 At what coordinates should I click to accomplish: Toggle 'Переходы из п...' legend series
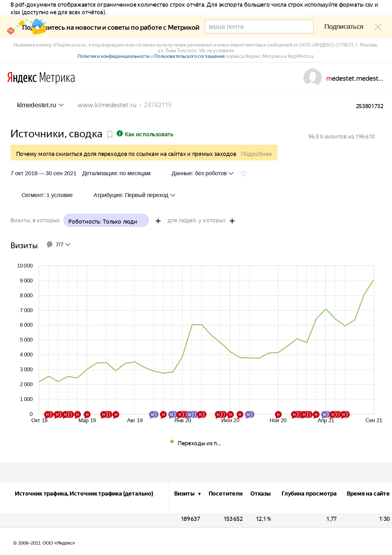point(196,443)
